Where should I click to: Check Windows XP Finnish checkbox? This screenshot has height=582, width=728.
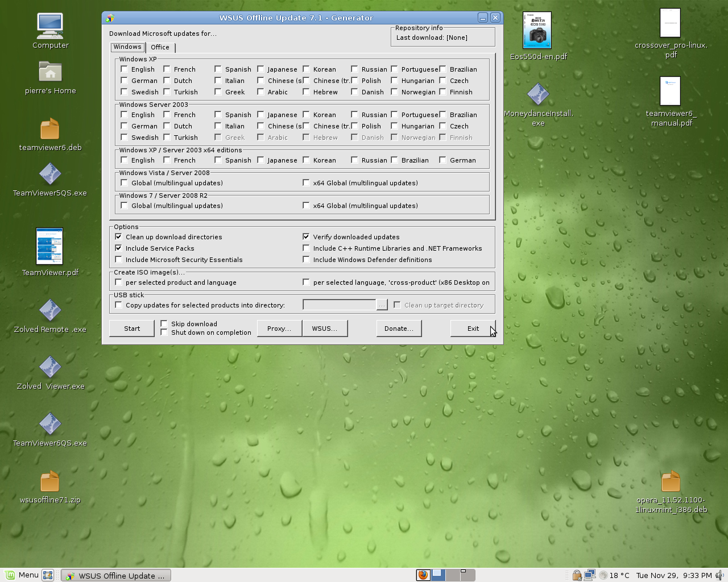pos(442,92)
